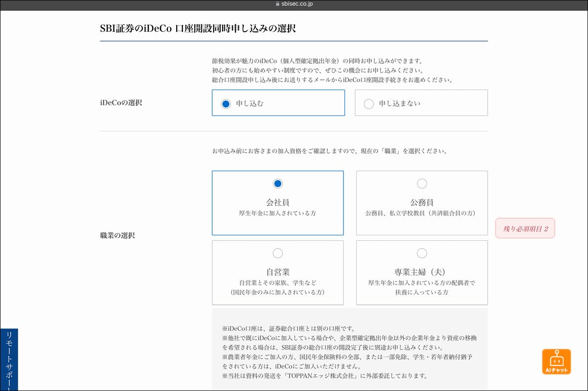
Task: Click the 残り必須項目 2 badge
Action: pyautogui.click(x=525, y=228)
